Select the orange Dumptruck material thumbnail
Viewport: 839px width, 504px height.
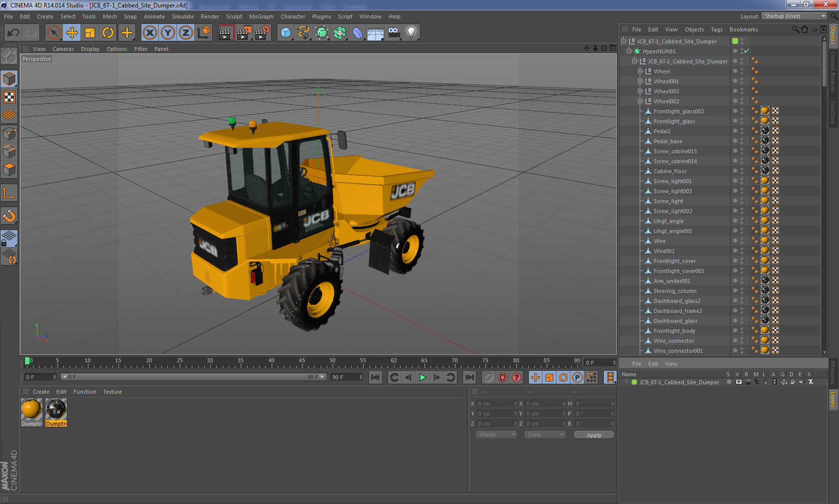click(31, 409)
